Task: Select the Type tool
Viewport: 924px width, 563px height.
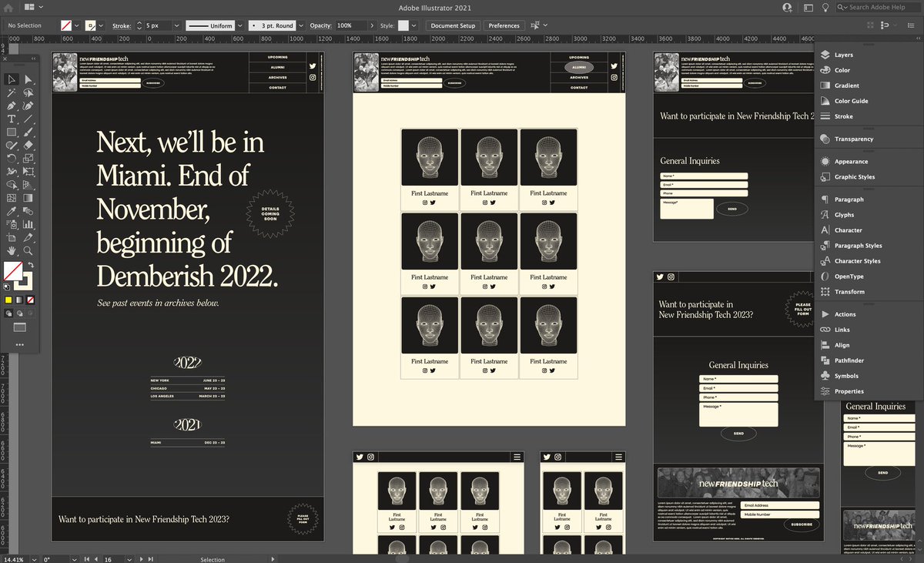Action: click(12, 119)
